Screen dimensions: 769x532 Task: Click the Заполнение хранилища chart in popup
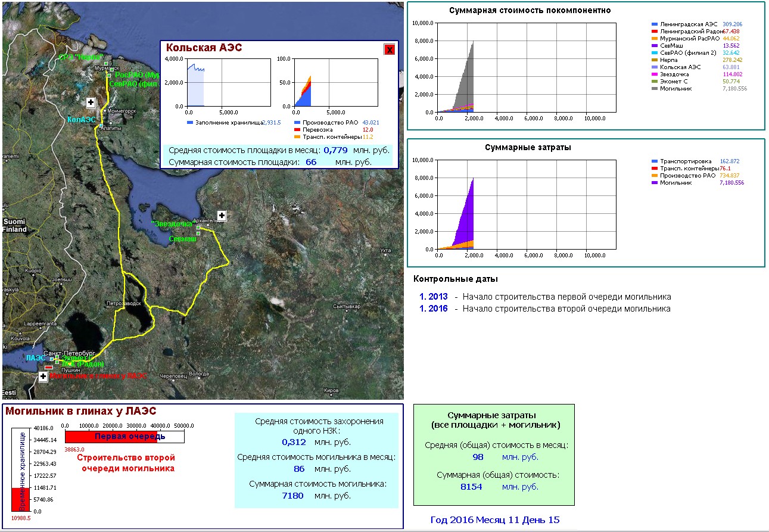click(222, 83)
